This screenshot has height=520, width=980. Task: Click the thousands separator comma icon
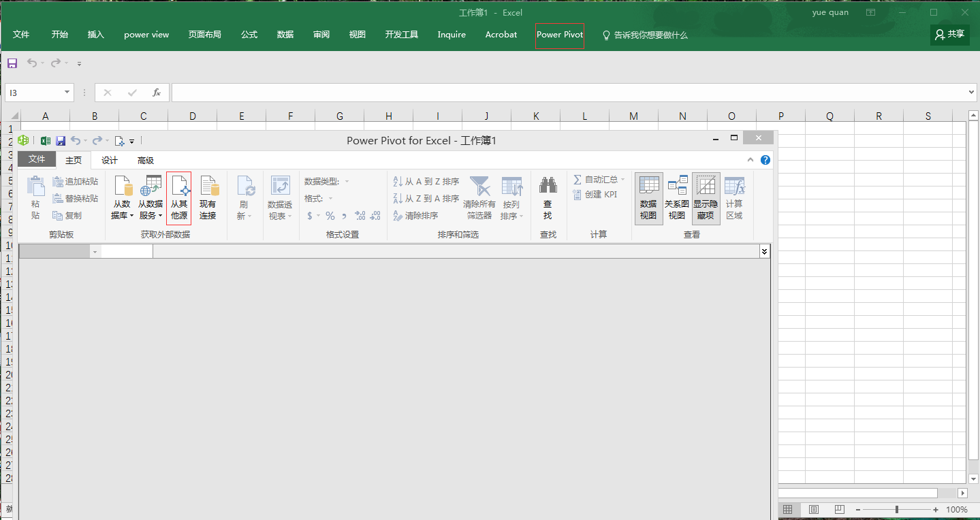point(344,216)
